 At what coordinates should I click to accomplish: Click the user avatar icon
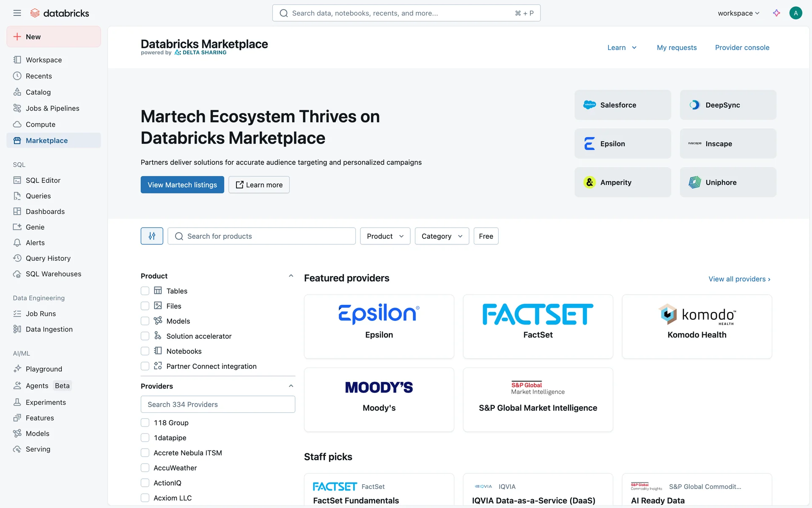796,13
